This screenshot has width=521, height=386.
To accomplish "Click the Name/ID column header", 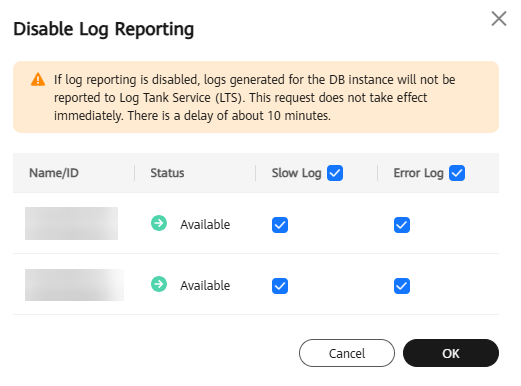I will pyautogui.click(x=54, y=173).
